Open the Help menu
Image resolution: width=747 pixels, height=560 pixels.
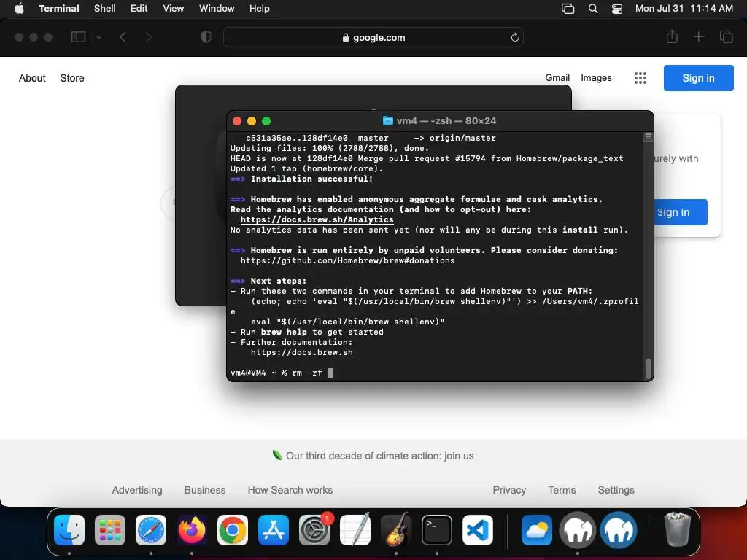(260, 8)
